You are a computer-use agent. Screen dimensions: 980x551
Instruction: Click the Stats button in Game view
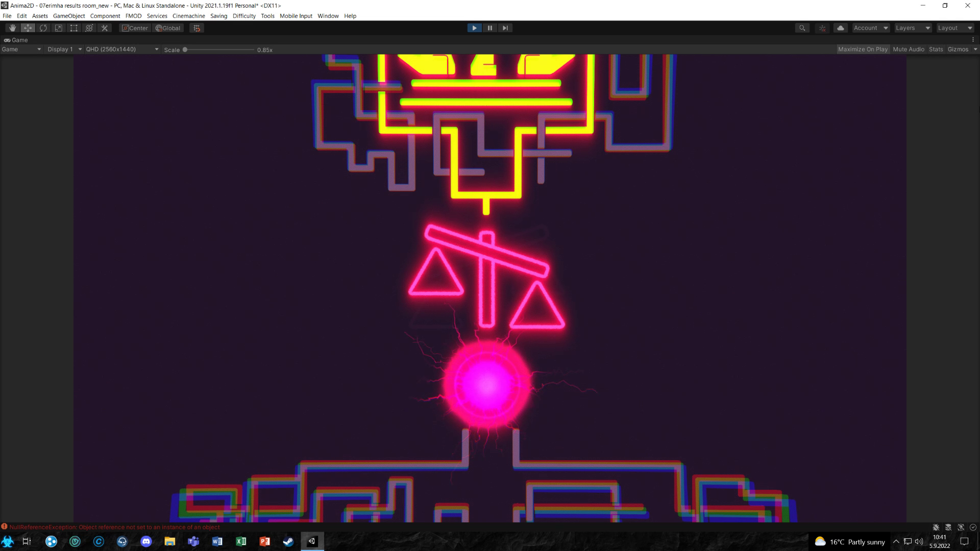(x=936, y=48)
